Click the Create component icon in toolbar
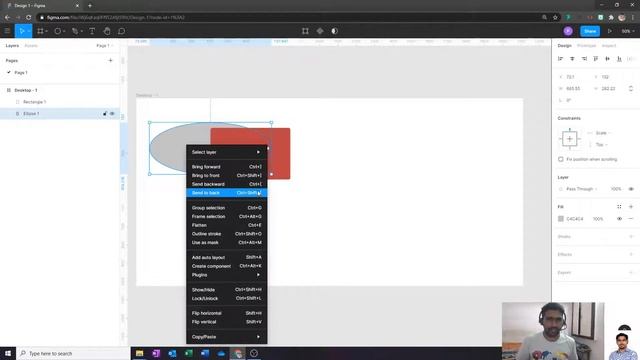Image resolution: width=640 pixels, height=360 pixels. [320, 31]
